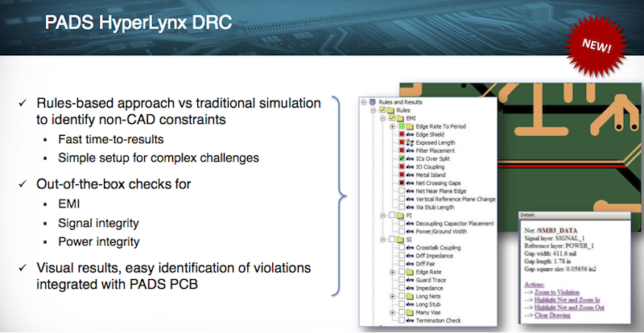Click the green Edge Rate To Period status box
Screen dimensions: 644x333
pos(401,126)
